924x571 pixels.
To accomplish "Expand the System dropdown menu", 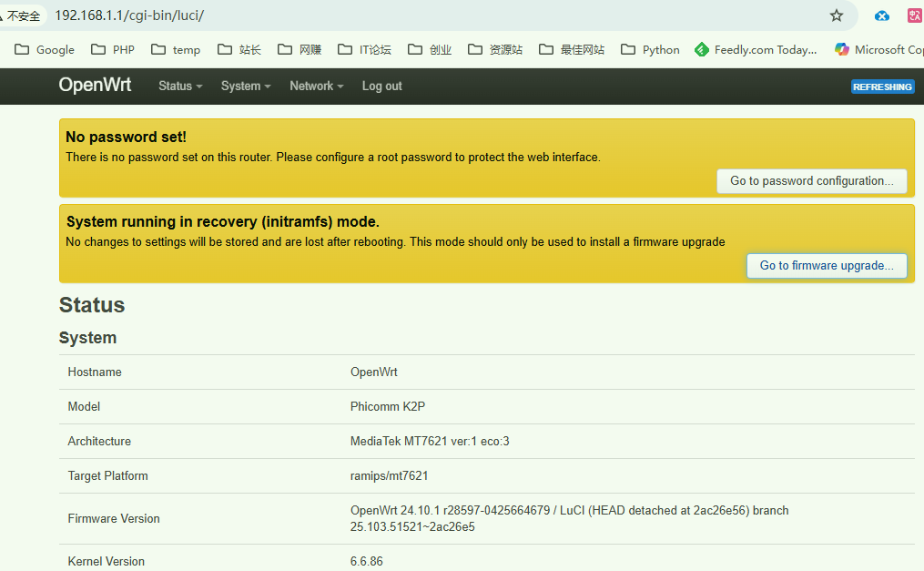I will click(x=246, y=86).
